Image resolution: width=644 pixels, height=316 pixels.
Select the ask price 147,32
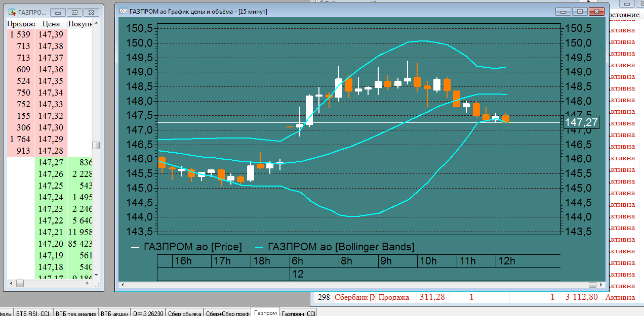pyautogui.click(x=51, y=116)
